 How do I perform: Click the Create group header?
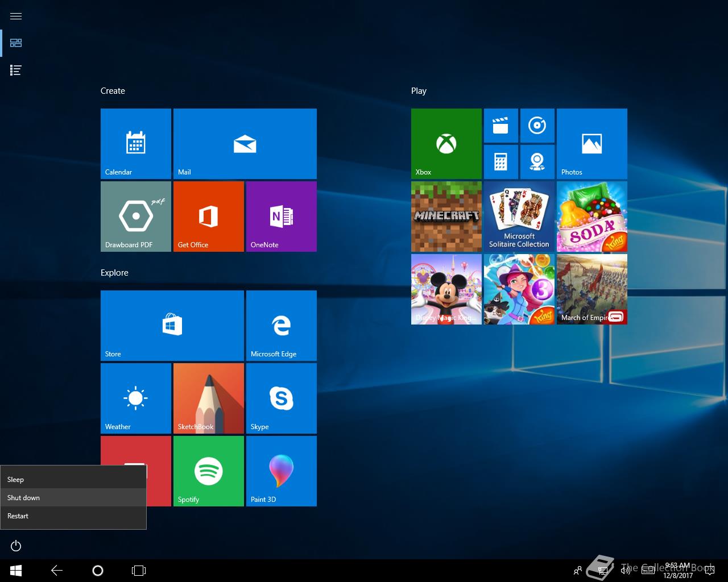pos(113,91)
